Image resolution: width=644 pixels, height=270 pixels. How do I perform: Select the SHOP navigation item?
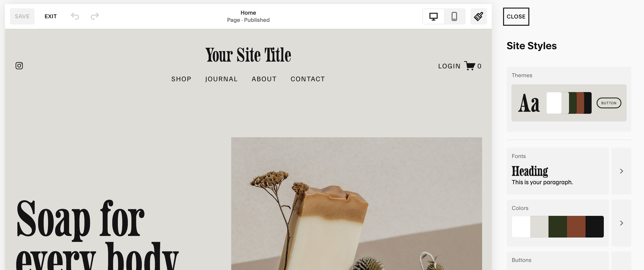pos(181,79)
